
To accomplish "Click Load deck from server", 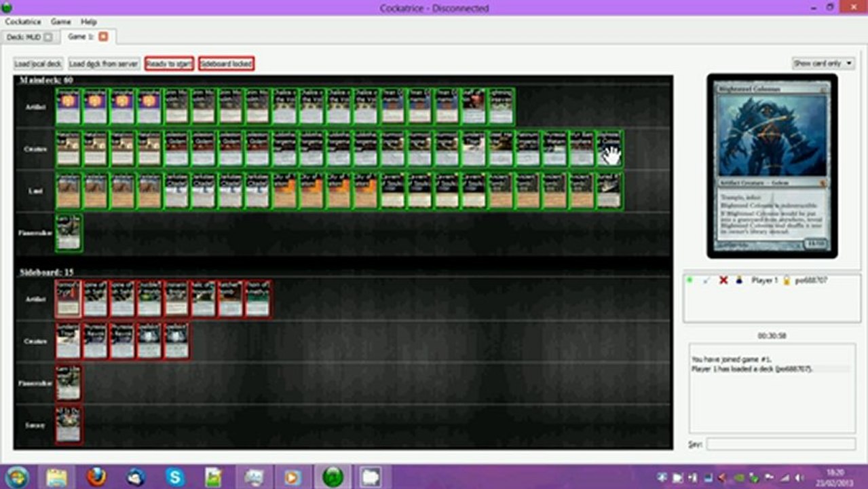I will point(104,64).
